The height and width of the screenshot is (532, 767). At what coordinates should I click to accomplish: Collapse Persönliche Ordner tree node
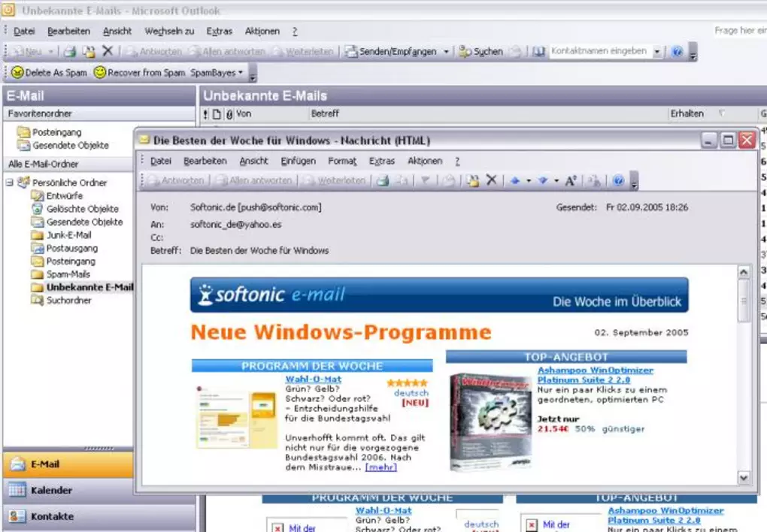pyautogui.click(x=10, y=183)
